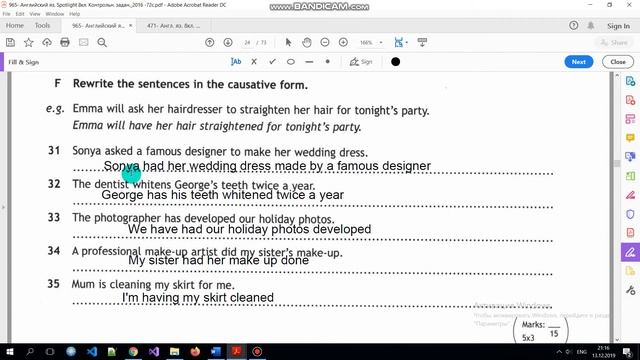
Task: Open the Windows Start menu
Action: tap(9, 351)
